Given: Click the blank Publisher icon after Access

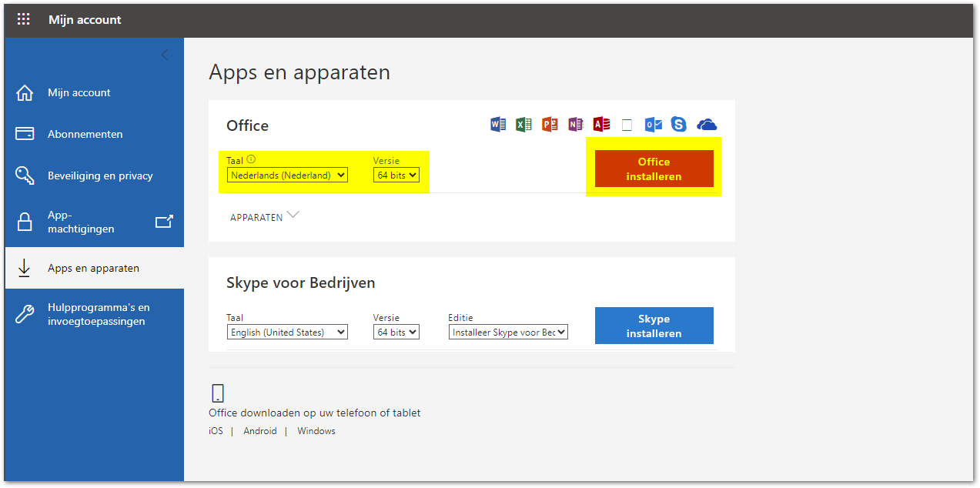Looking at the screenshot, I should (627, 125).
